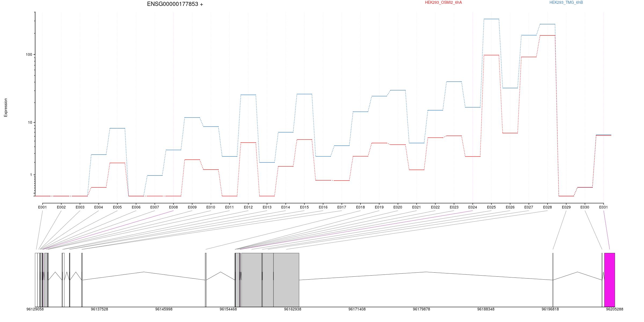This screenshot has width=644, height=322.
Task: Click the red OSMI2 segment above E028
Action: coord(547,35)
